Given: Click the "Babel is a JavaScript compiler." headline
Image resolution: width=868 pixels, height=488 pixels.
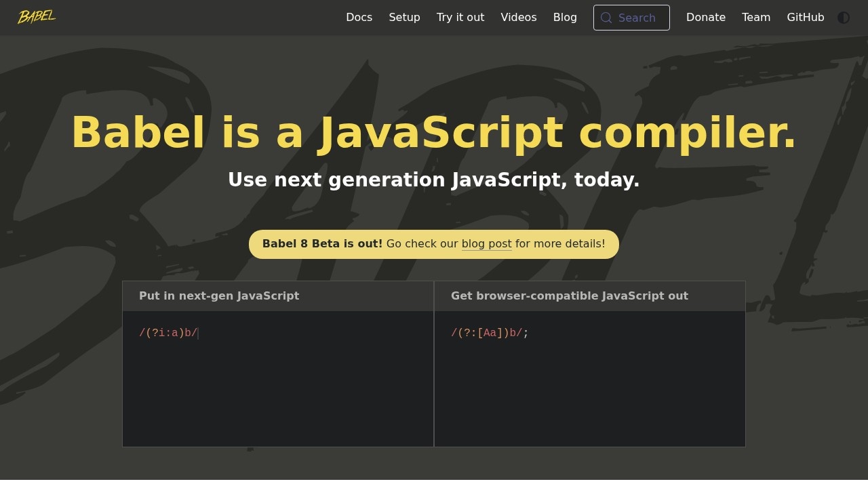Looking at the screenshot, I should 433,133.
